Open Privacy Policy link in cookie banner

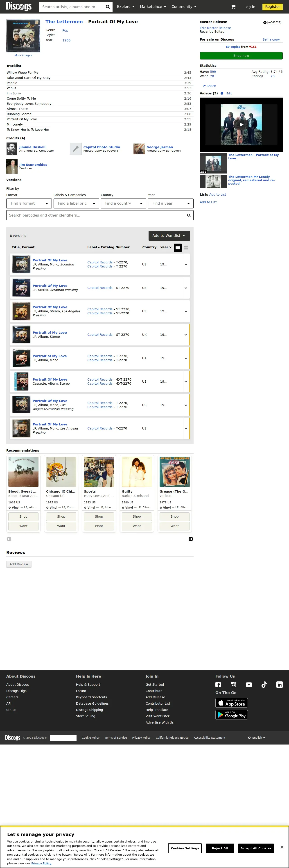(x=41, y=863)
